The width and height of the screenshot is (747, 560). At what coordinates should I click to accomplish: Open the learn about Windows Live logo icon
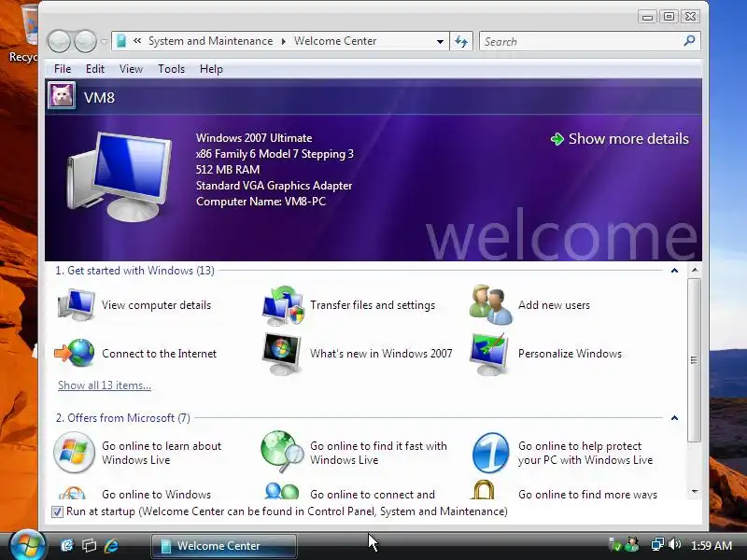75,453
